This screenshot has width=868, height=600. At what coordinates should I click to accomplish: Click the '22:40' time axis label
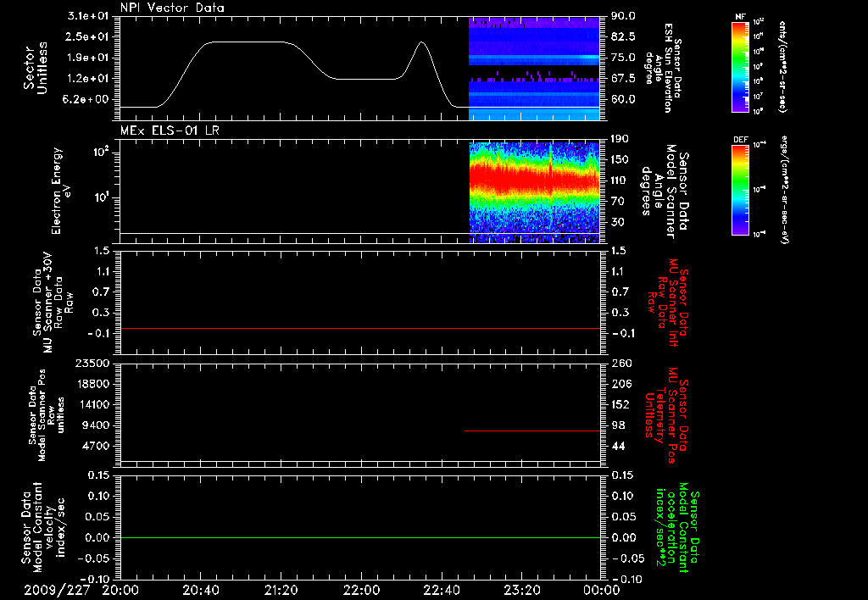click(x=441, y=590)
